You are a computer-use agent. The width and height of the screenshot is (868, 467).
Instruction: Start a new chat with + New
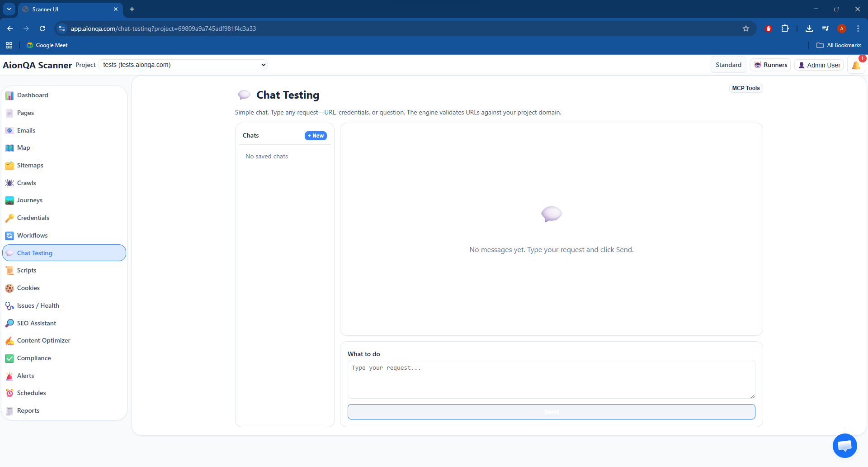[x=316, y=136]
